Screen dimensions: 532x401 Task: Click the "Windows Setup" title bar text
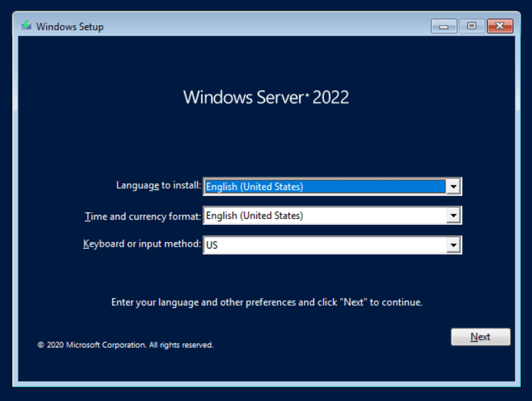[69, 27]
